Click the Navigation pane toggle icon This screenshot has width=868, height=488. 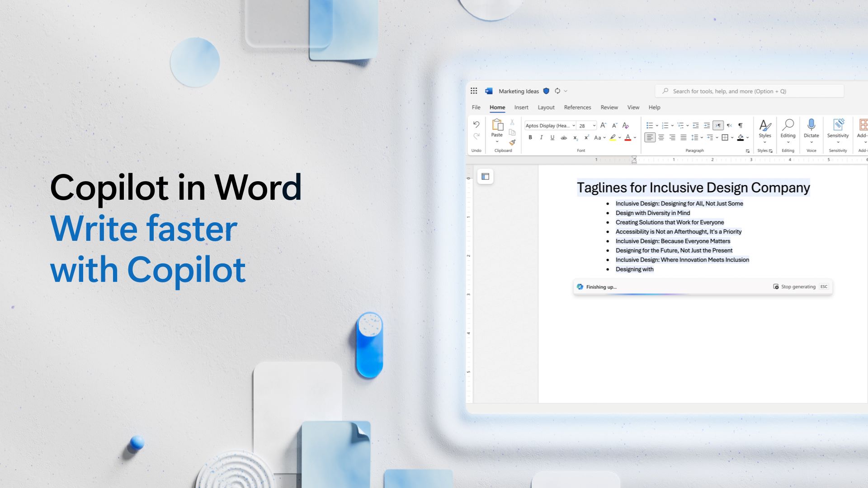coord(485,176)
